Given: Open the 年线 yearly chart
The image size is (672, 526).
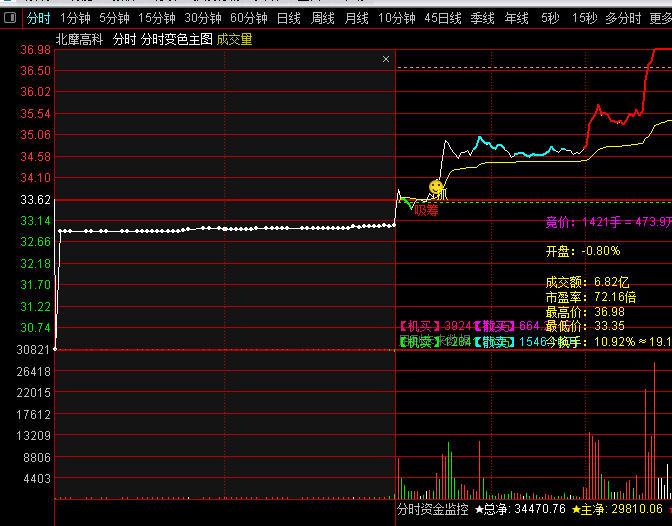Looking at the screenshot, I should click(x=517, y=18).
